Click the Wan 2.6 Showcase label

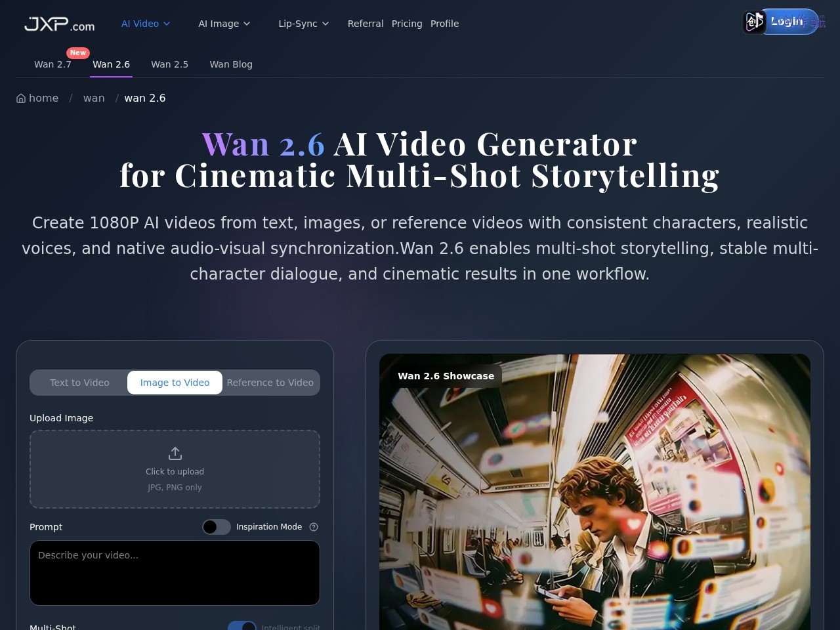446,376
